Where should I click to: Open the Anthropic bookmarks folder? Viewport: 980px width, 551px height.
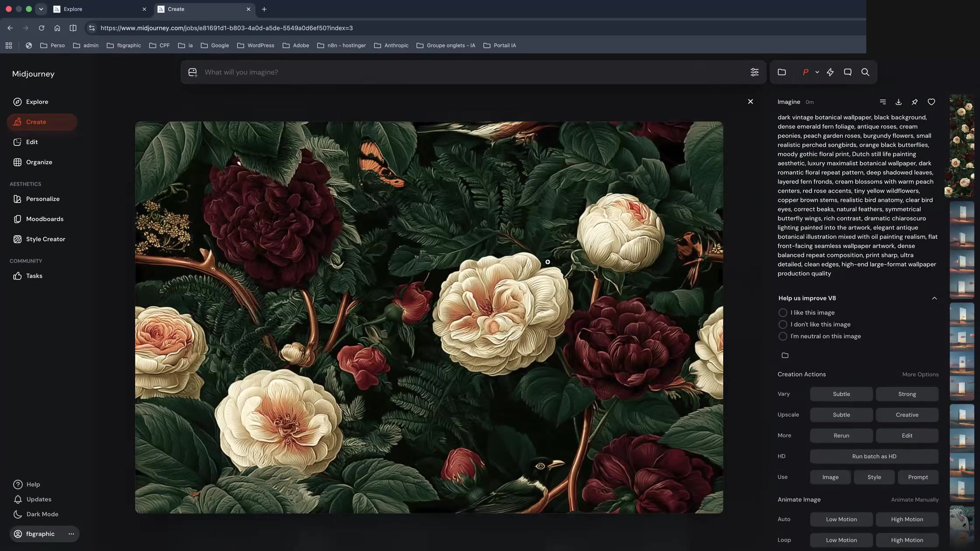point(391,45)
